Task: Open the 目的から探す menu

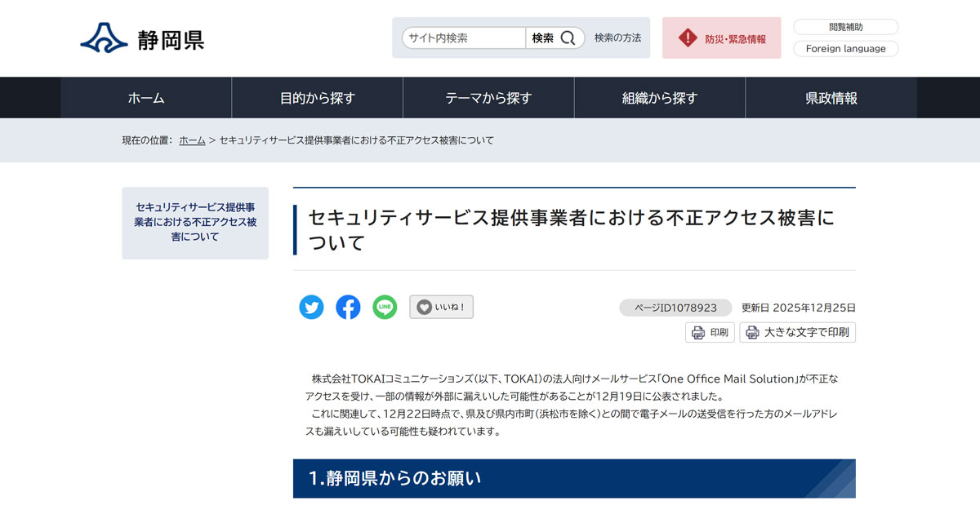Action: (x=317, y=97)
